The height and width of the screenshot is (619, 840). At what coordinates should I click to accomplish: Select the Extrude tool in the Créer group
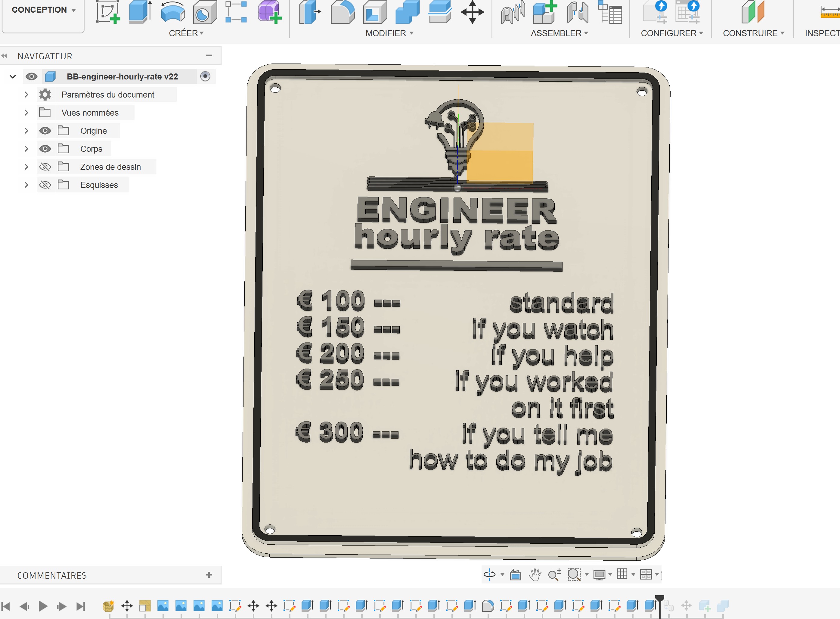coord(141,12)
